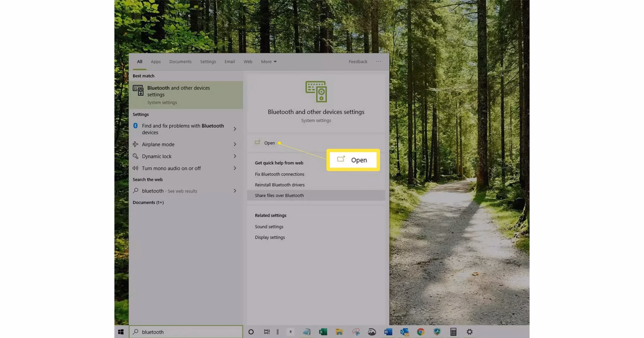Viewport: 644px width, 338px height.
Task: Expand Turn mono audio result arrow
Action: pyautogui.click(x=235, y=168)
